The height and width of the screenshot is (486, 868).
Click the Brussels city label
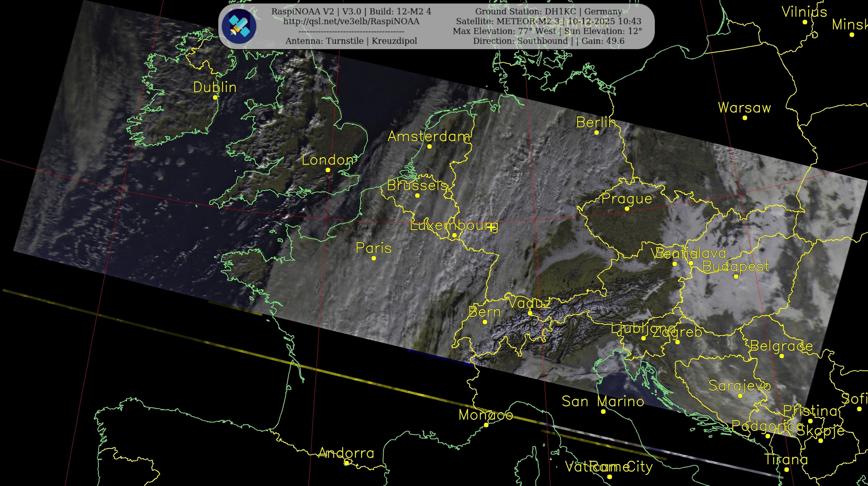coord(417,186)
